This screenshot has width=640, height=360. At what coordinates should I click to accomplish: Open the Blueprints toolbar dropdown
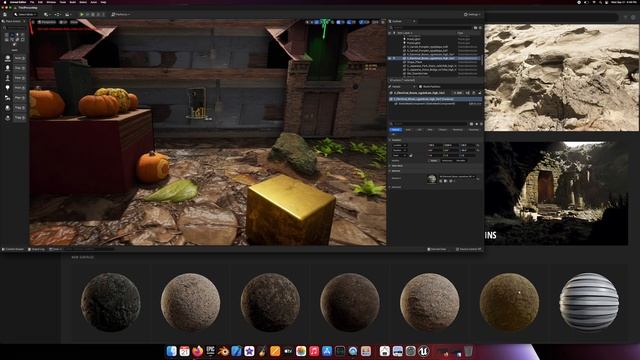(57, 14)
